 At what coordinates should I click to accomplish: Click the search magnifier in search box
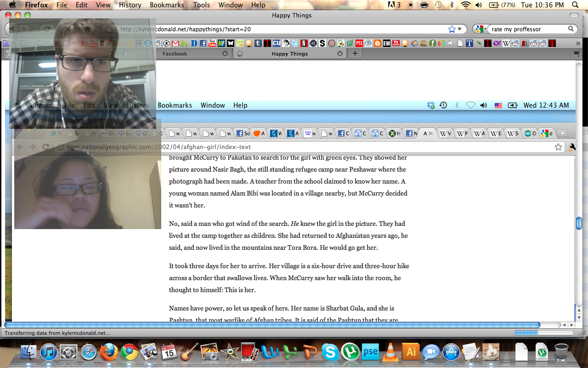click(x=571, y=29)
